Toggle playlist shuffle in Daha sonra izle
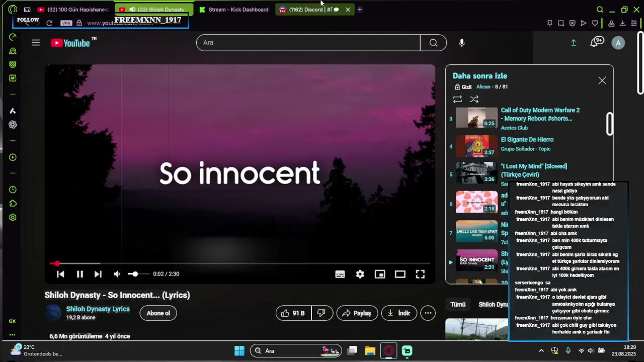 point(474,100)
